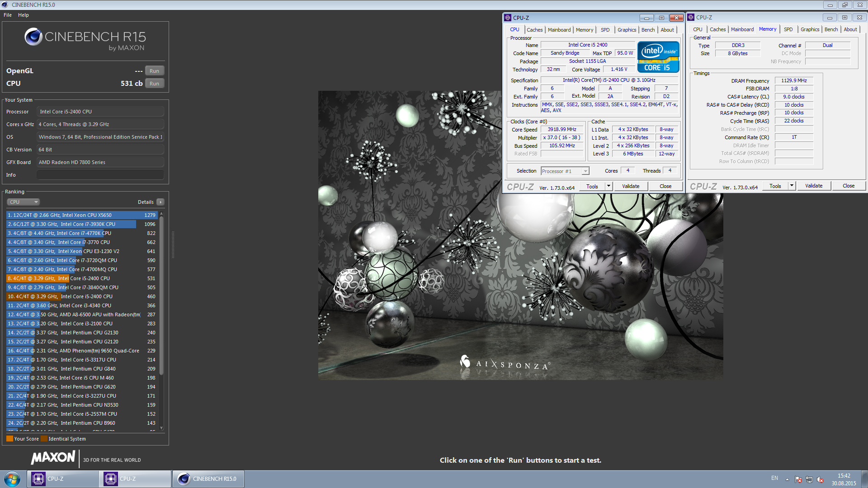Run the CPU benchmark test

[154, 84]
